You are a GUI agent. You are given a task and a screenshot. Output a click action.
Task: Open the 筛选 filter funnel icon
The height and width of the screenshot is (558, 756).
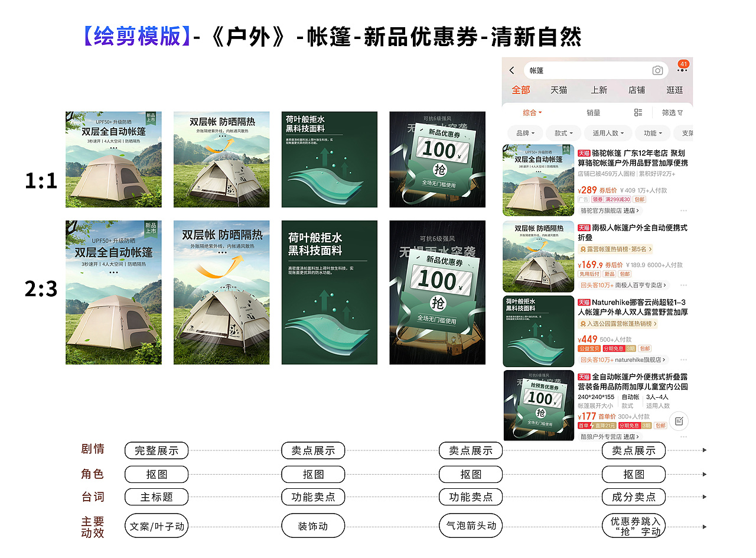(x=672, y=113)
